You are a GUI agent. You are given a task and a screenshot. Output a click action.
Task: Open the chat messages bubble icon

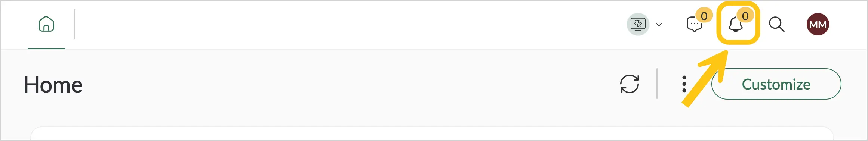[695, 25]
